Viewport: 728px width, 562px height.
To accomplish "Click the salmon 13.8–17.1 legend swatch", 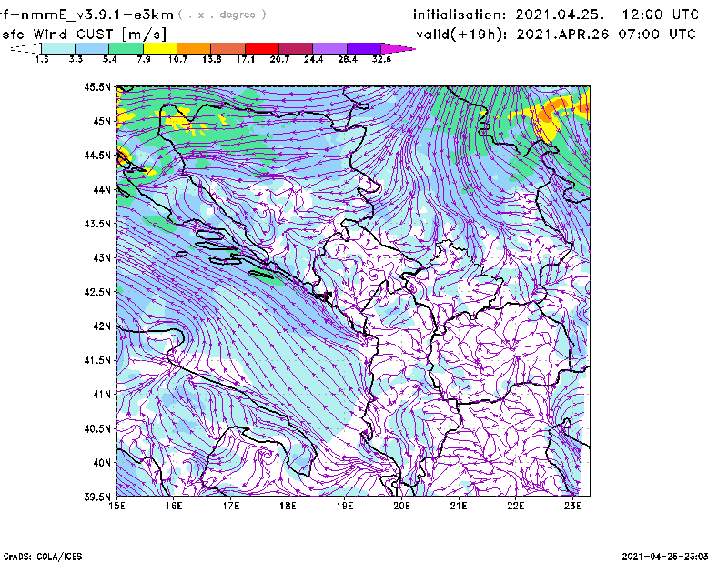I will tap(228, 48).
